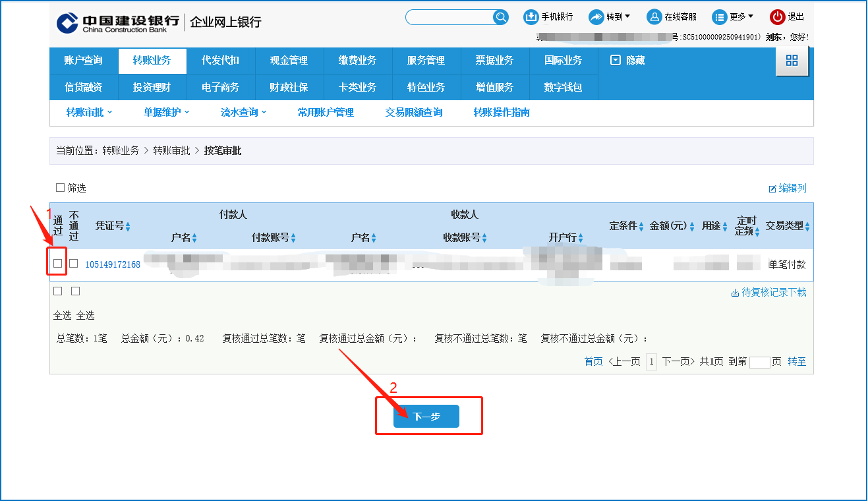Screen dimensions: 868x501
Task: Click the 编辑列 edit icon
Action: pos(772,189)
